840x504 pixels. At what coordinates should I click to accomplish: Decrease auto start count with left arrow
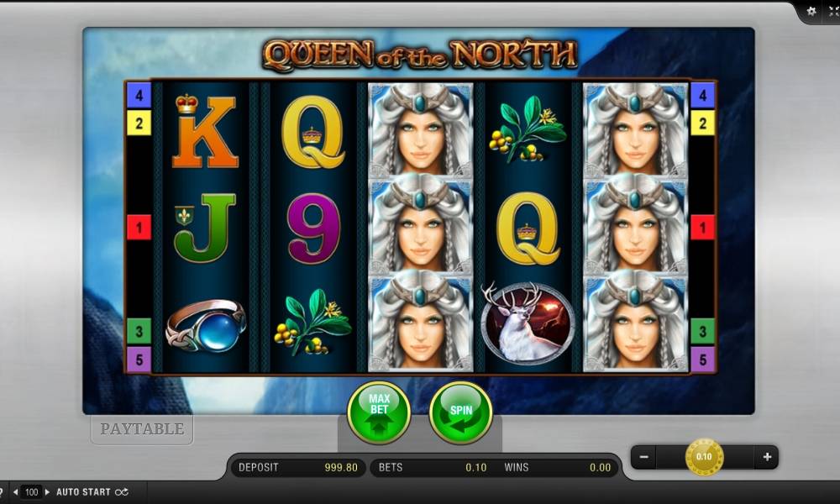(15, 491)
